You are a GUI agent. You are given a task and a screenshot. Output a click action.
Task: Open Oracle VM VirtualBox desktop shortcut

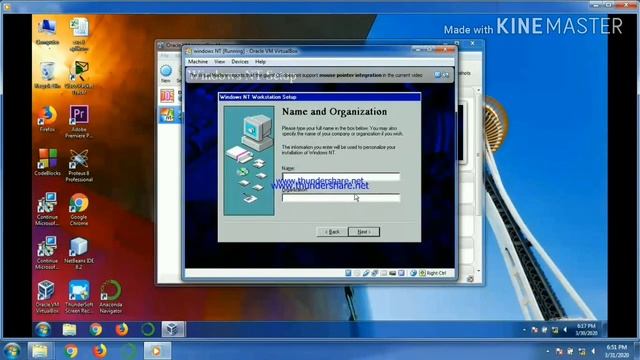47,297
